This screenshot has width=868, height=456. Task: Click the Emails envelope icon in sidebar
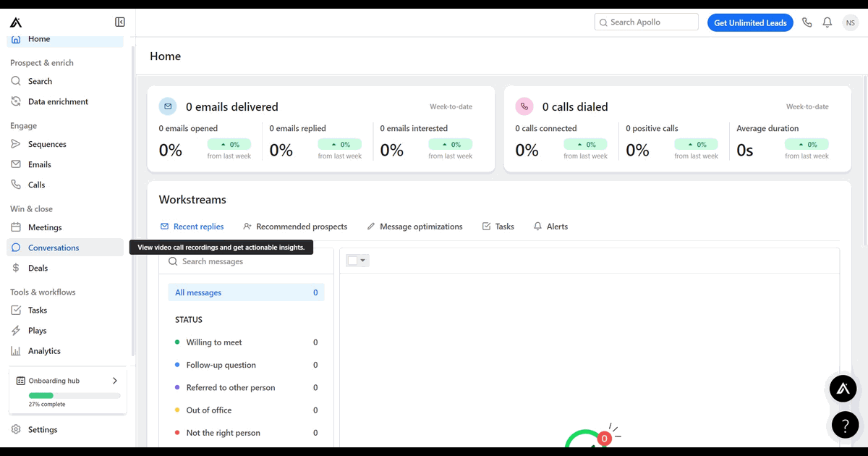coord(16,164)
